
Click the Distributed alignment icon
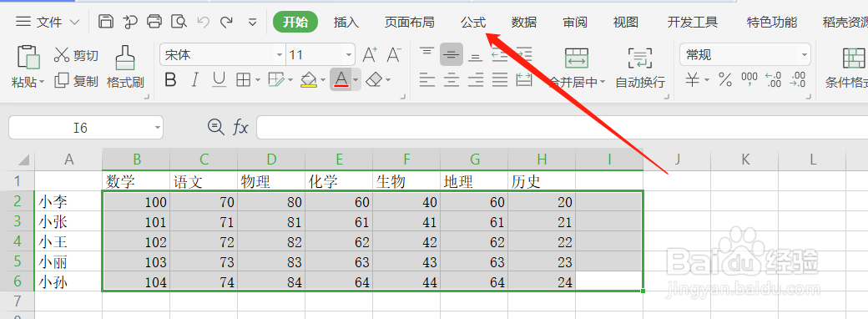click(x=523, y=80)
